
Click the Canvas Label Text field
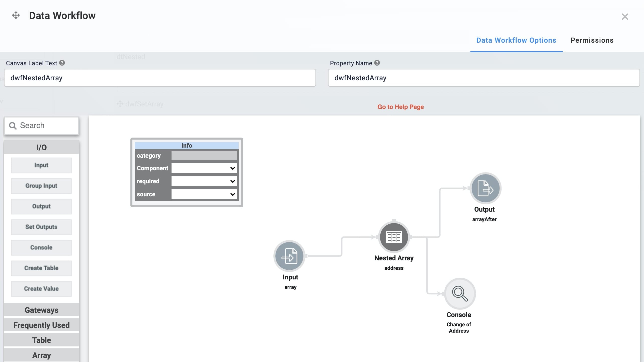point(160,78)
